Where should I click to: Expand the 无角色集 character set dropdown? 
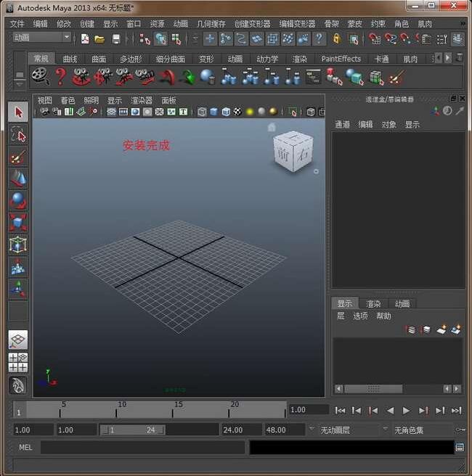(x=421, y=430)
